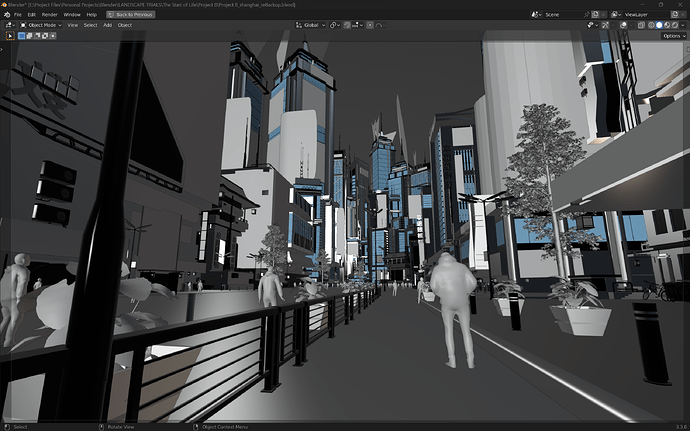
Task: Switch to solid viewport shading
Action: pyautogui.click(x=659, y=25)
